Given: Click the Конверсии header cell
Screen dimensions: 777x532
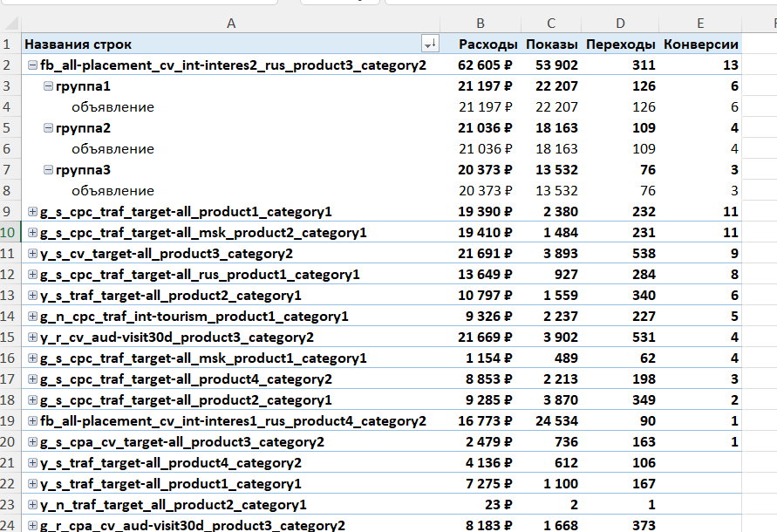Looking at the screenshot, I should (x=700, y=44).
